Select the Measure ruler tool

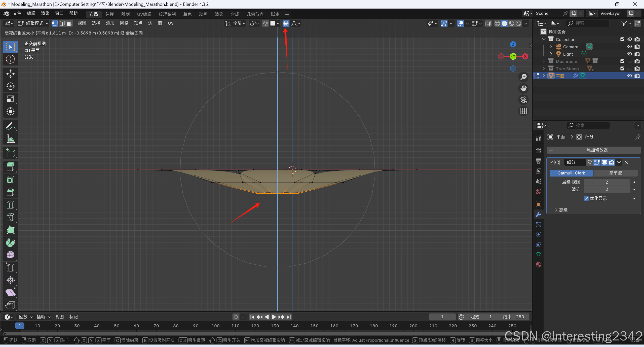[10, 138]
